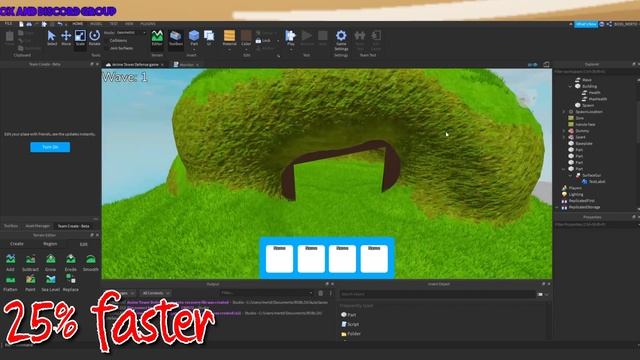Viewport: 640px width, 360px height.
Task: Switch to the Asset Manager panel tab
Action: 37,226
